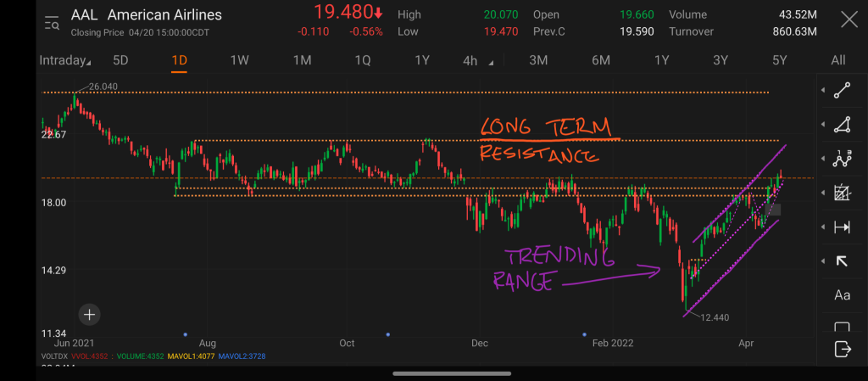The image size is (868, 381).
Task: Select the arrow annotation tool
Action: tap(842, 261)
